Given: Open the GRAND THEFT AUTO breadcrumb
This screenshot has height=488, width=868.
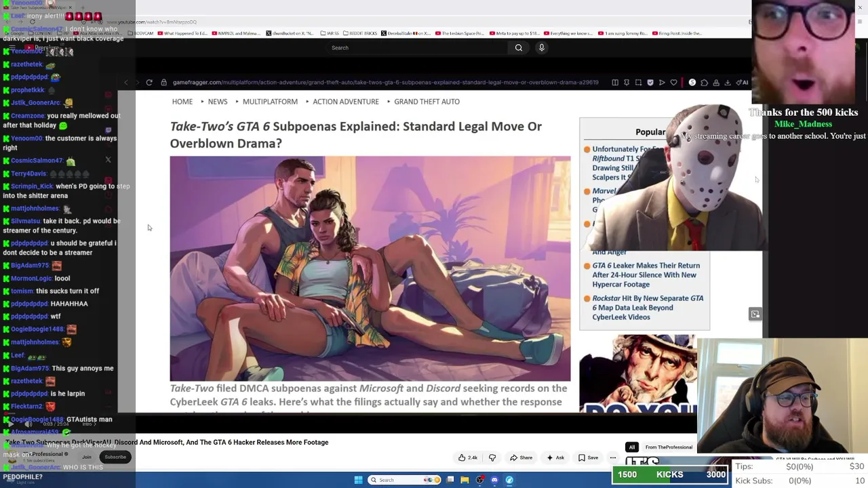Looking at the screenshot, I should click(427, 102).
